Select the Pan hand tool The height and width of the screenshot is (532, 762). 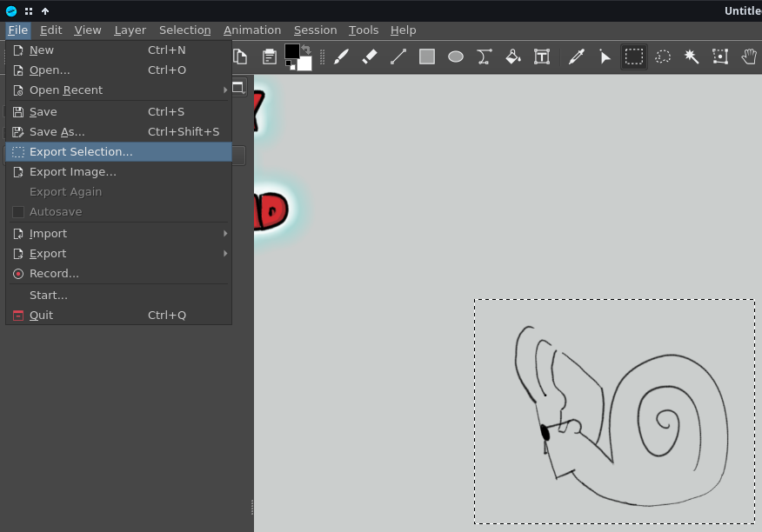coord(749,57)
